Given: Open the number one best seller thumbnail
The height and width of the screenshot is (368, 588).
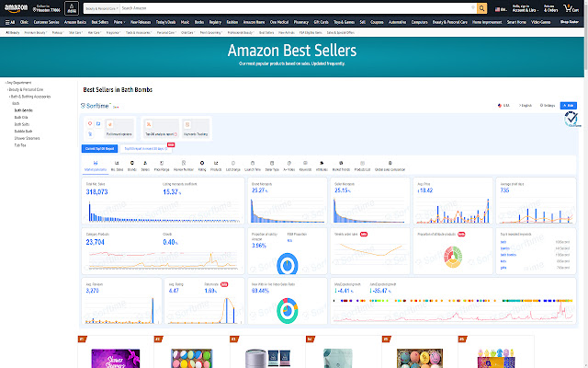Looking at the screenshot, I should 116,358.
